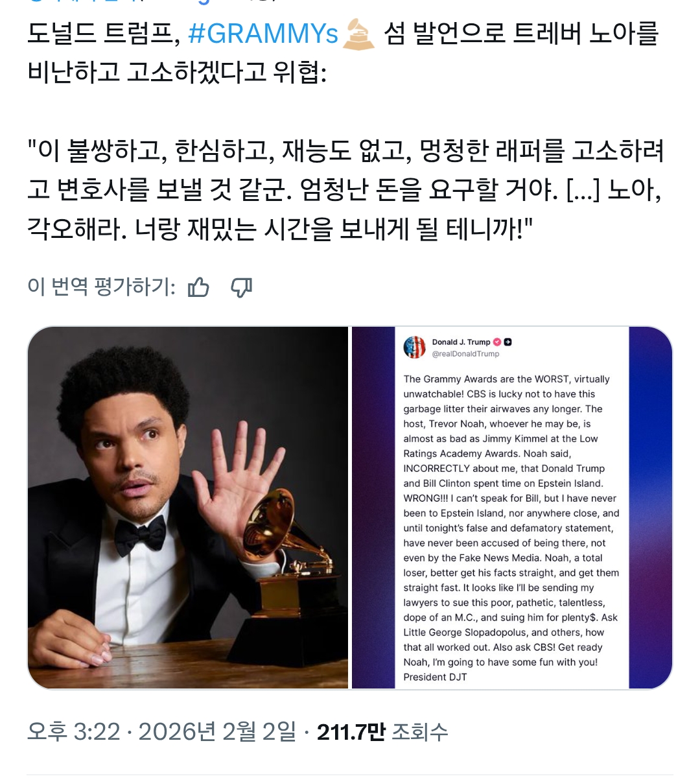Tap the post timestamp 오후 3:22

(x=74, y=732)
